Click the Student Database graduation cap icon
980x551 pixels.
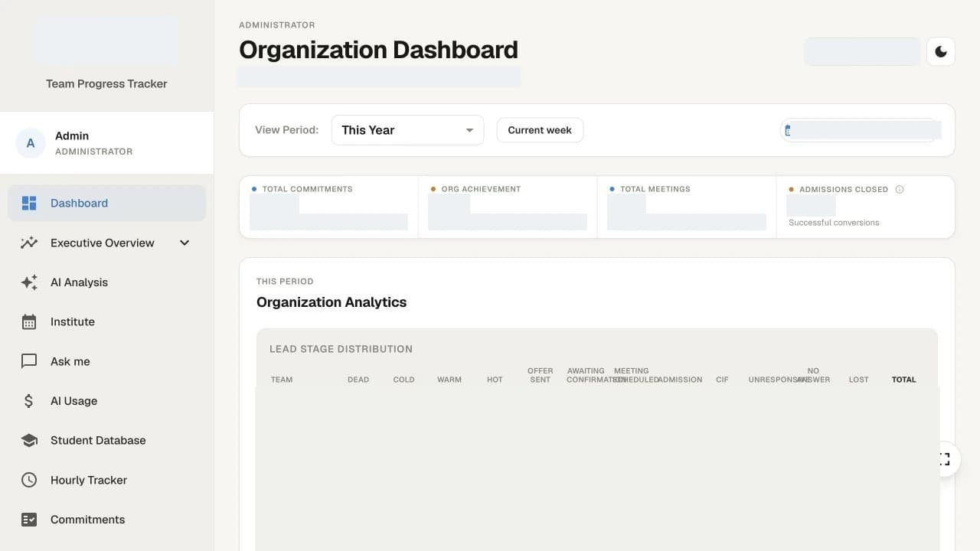29,441
